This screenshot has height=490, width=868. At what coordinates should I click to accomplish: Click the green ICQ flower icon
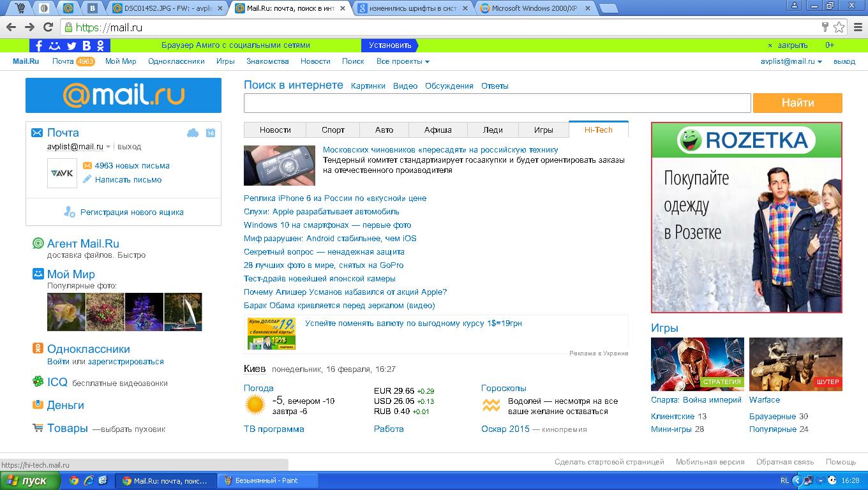38,382
